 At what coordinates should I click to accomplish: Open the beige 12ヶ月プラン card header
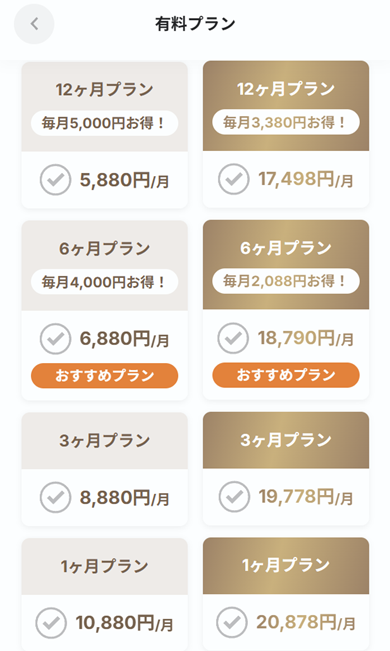105,106
